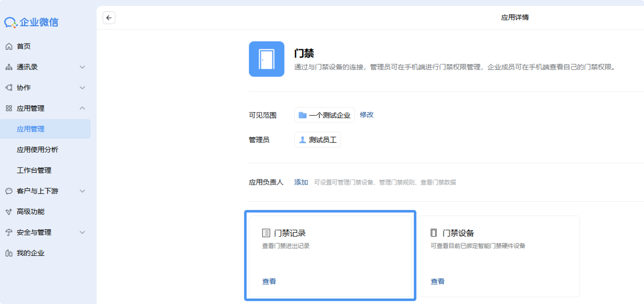Click the 可设置可管理门禁设备 hint text
The width and height of the screenshot is (644, 304).
tap(385, 182)
